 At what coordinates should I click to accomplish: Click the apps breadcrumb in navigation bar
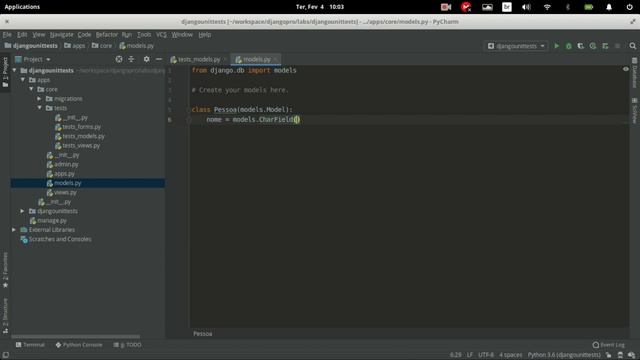pyautogui.click(x=75, y=46)
